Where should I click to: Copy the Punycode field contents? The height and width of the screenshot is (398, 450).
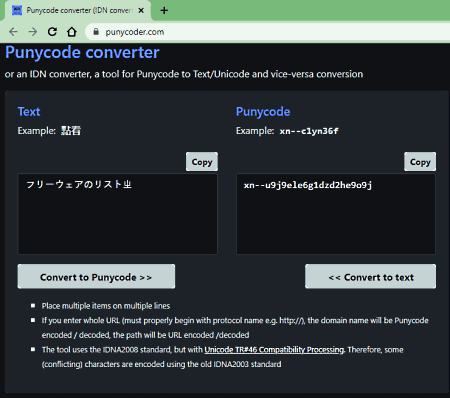coord(420,162)
